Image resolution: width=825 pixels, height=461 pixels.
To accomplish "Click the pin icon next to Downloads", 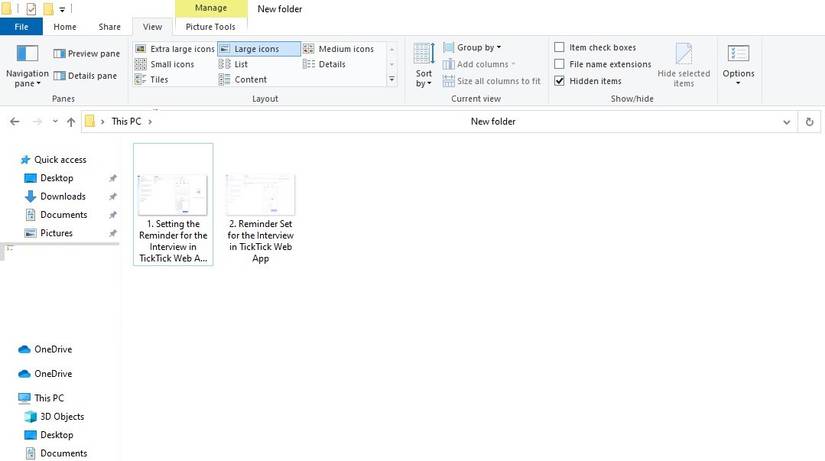I will pos(113,197).
